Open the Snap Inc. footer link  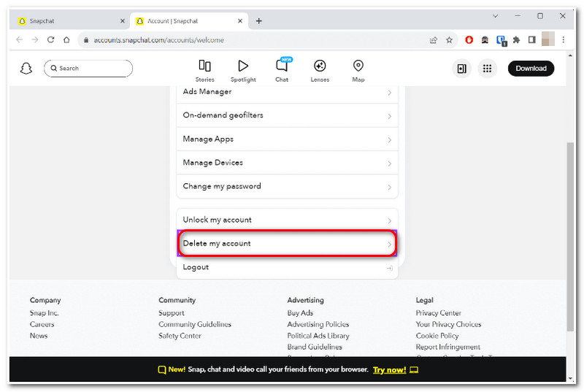tap(45, 313)
